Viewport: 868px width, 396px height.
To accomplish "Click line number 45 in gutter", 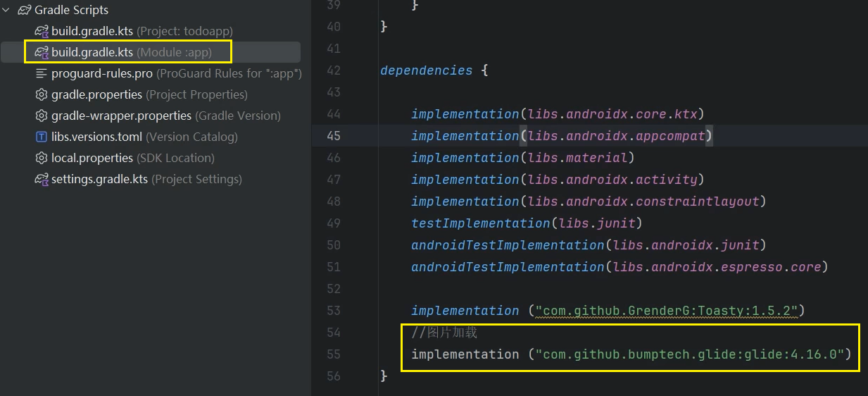I will click(333, 136).
